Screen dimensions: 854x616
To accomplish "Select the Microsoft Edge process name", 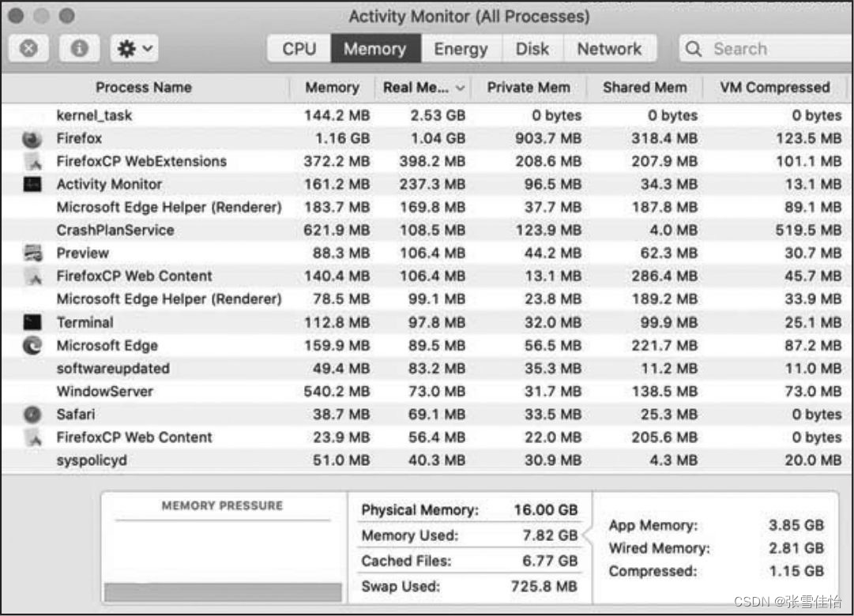I will click(x=107, y=346).
